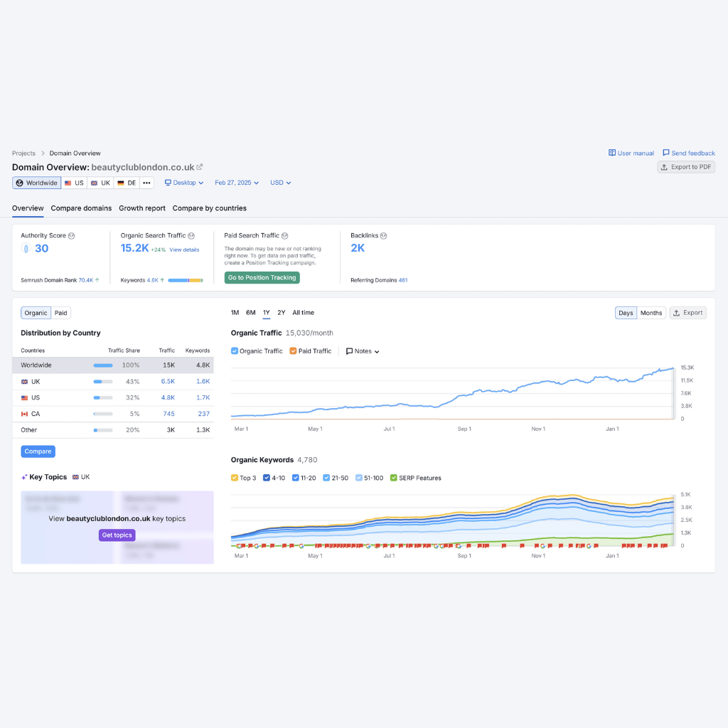
Task: Click the UK traffic value 6.5K
Action: tap(168, 381)
